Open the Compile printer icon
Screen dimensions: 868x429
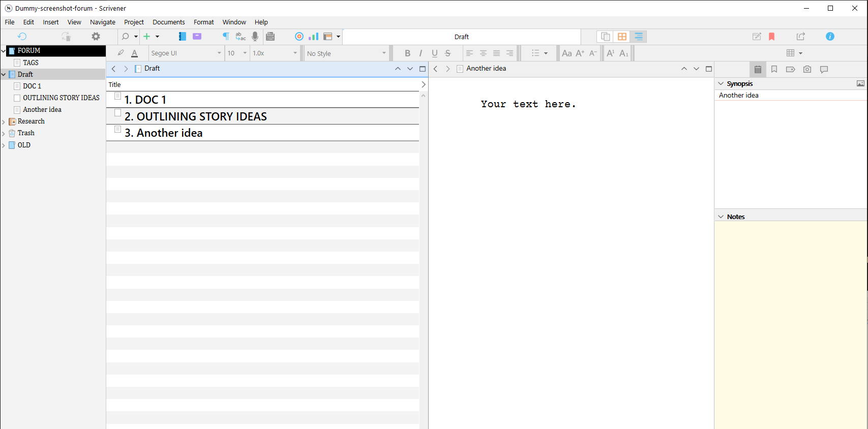pos(271,37)
